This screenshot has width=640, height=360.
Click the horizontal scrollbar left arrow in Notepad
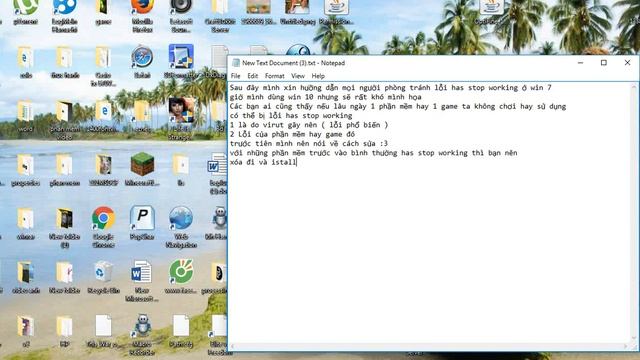232,347
